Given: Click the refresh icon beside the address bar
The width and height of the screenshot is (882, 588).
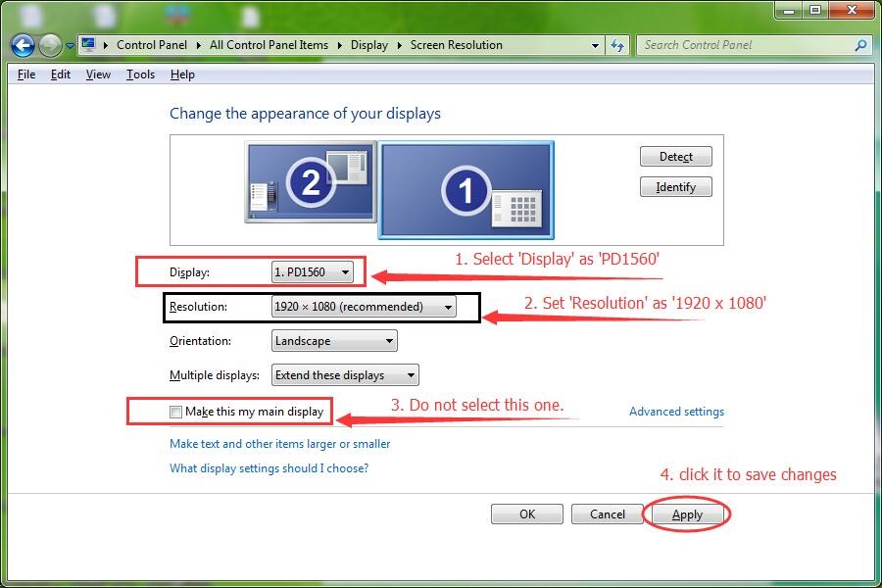Looking at the screenshot, I should pos(617,45).
